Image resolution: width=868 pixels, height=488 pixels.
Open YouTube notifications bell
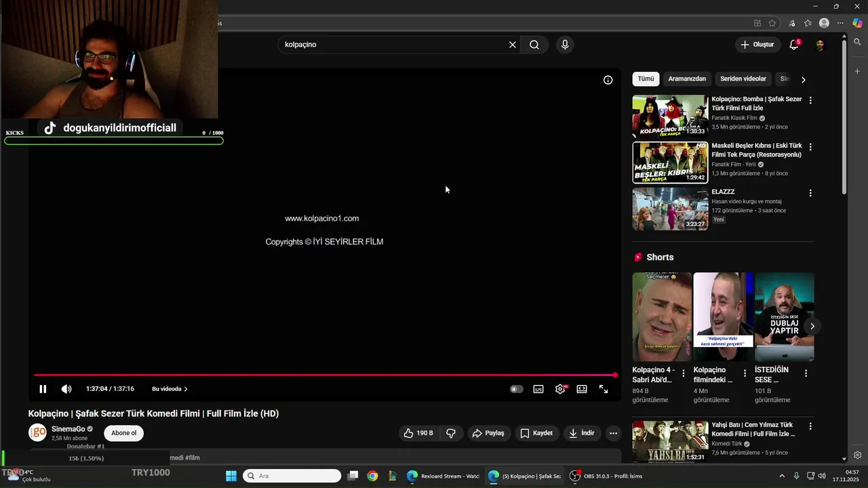[794, 45]
